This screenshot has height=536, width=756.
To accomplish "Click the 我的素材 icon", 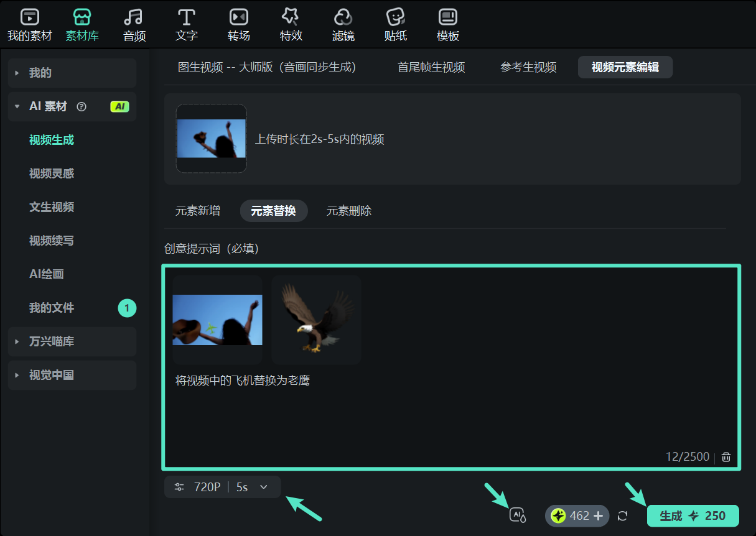I will pos(29,17).
